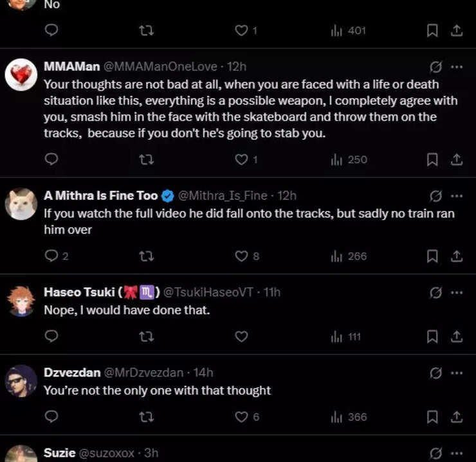This screenshot has height=462, width=476.
Task: Open more options on A Mithra's tweet
Action: (x=457, y=196)
